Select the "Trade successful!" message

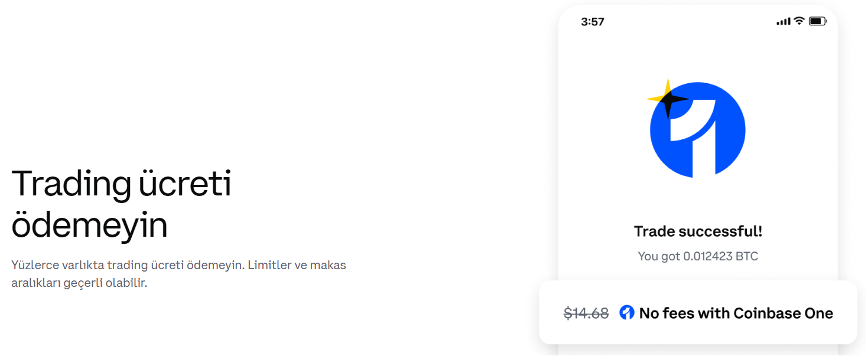(698, 231)
